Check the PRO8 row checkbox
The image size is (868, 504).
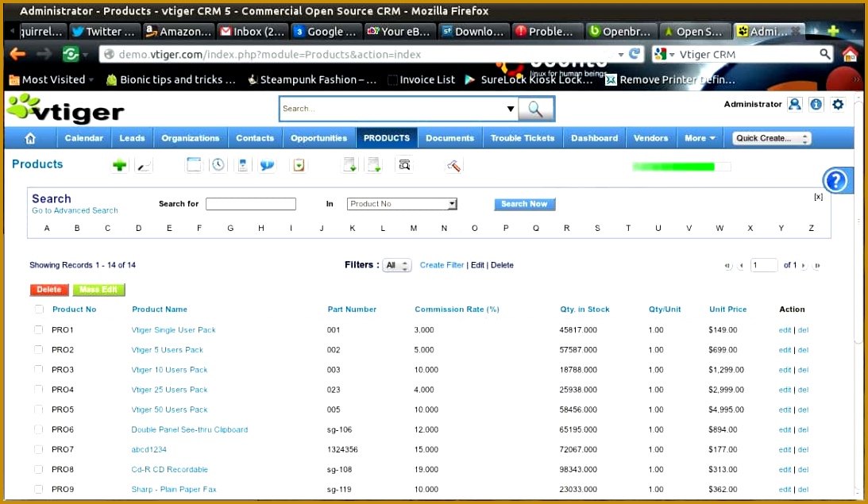38,469
